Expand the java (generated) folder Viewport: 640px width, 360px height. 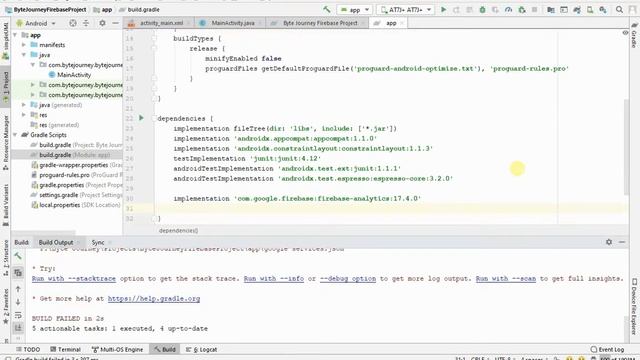click(24, 105)
